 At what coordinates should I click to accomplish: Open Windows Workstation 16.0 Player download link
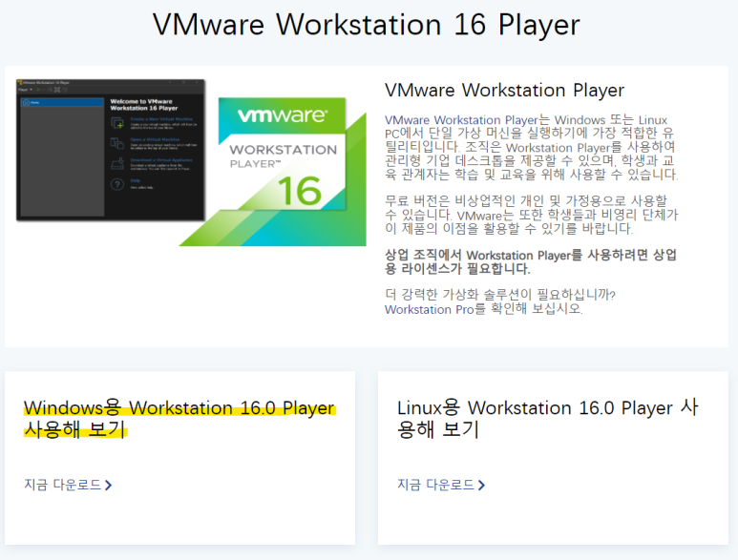[x=68, y=485]
